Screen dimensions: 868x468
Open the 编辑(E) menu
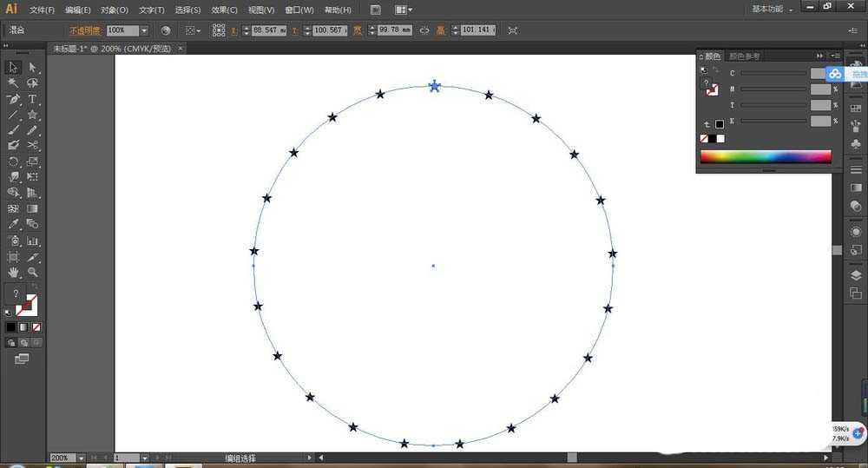coord(77,10)
